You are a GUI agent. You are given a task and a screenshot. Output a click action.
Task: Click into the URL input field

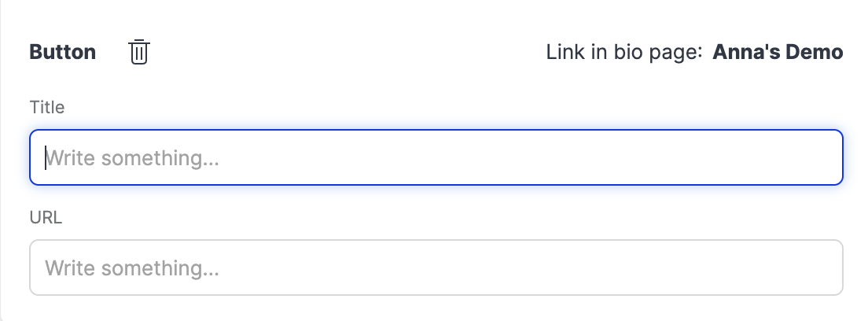(x=436, y=268)
